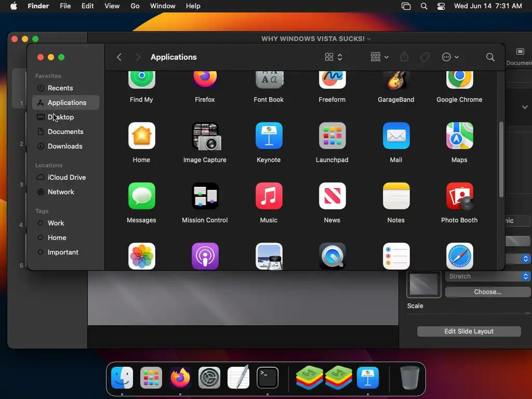Open Mission Control app
This screenshot has height=399, width=532.
(x=205, y=196)
